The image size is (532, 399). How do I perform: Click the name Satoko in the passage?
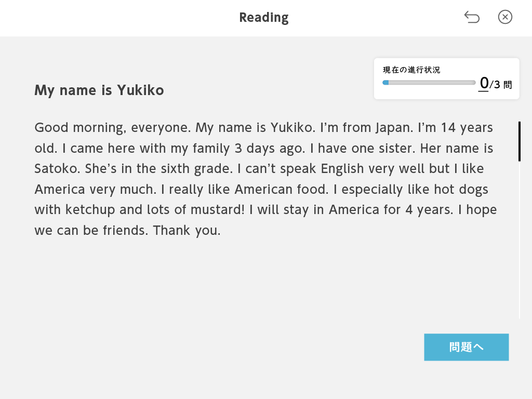click(x=57, y=169)
